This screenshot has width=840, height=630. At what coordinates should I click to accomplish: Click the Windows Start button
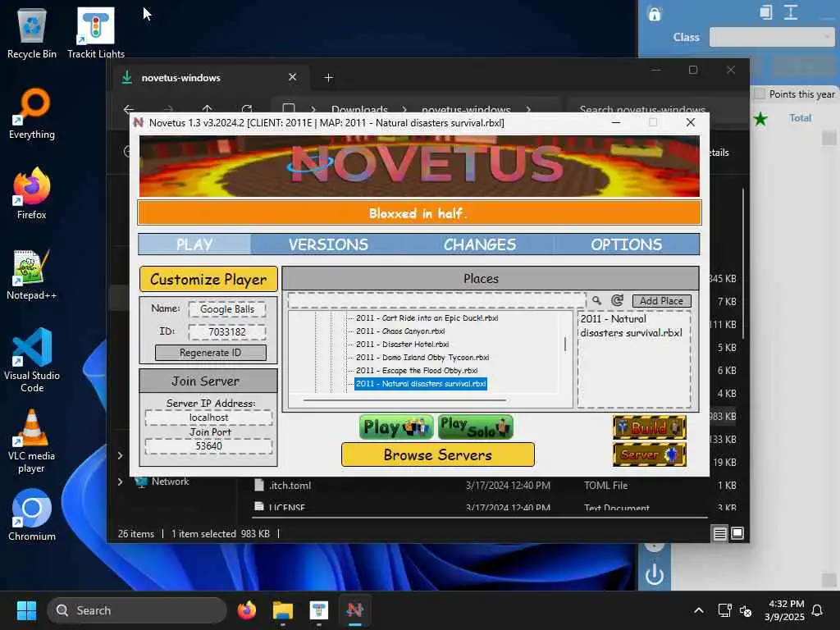[26, 610]
